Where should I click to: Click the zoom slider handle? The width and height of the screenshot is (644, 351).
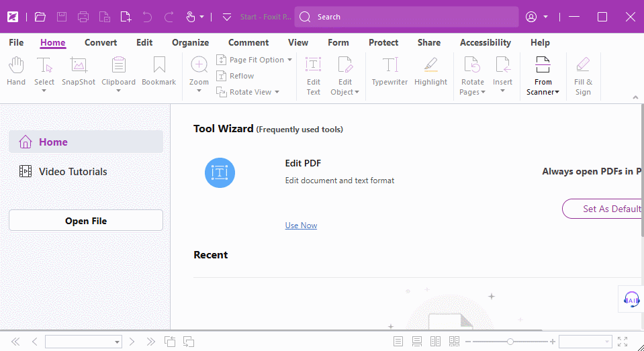tap(510, 342)
